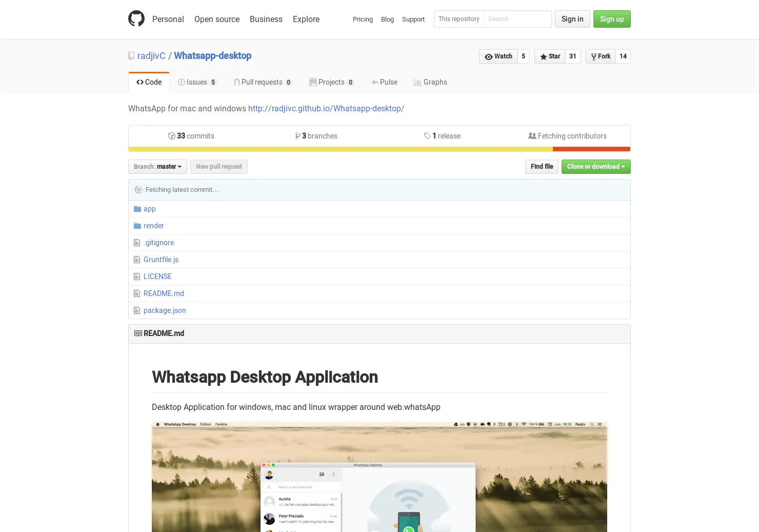Image resolution: width=759 pixels, height=532 pixels.
Task: Open the package.json file
Action: tap(165, 310)
